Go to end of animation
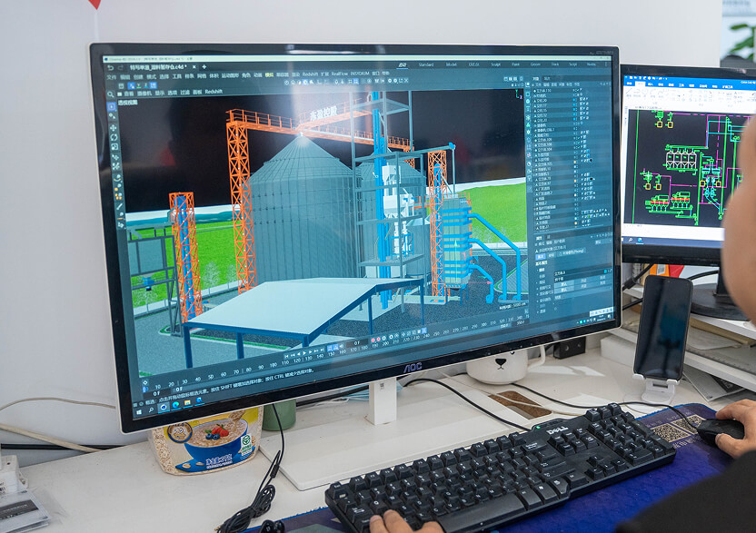Image resolution: width=756 pixels, height=533 pixels. (323, 350)
